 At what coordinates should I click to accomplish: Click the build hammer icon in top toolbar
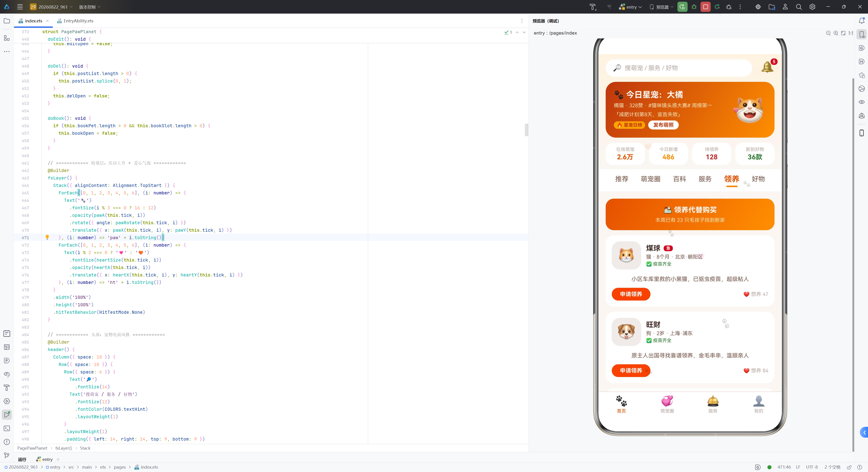click(593, 7)
